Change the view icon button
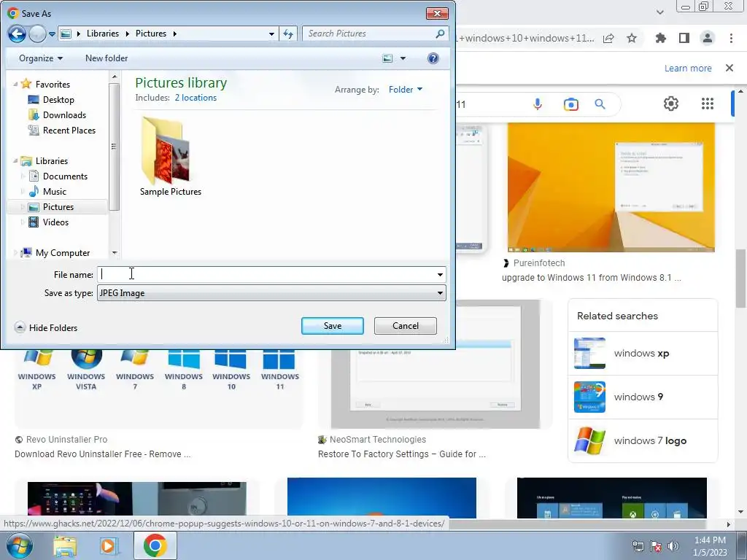The width and height of the screenshot is (747, 560). 387,58
